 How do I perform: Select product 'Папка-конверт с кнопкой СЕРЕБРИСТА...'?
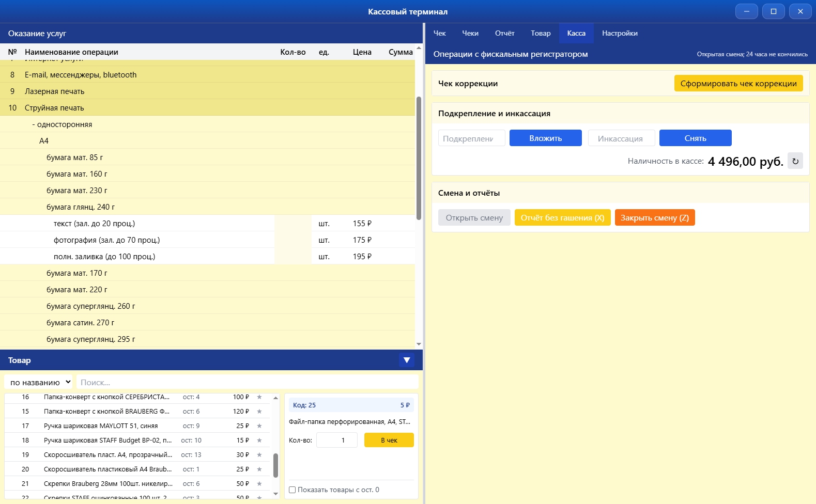137,397
